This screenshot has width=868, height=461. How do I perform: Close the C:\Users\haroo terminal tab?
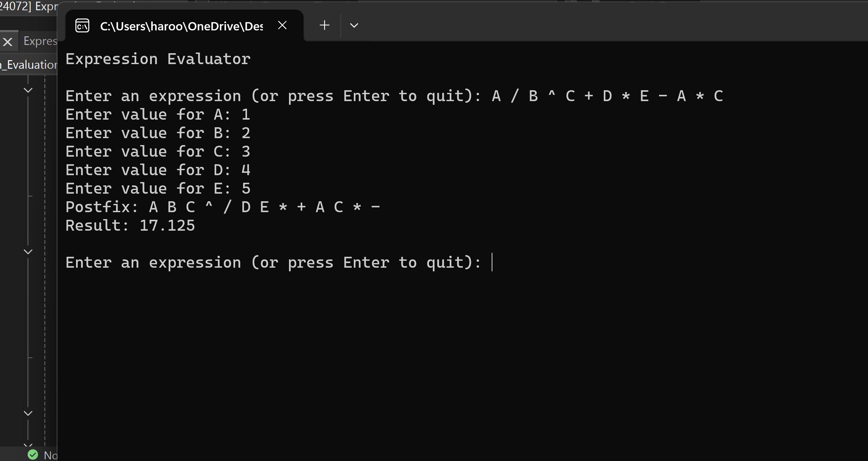click(x=282, y=25)
